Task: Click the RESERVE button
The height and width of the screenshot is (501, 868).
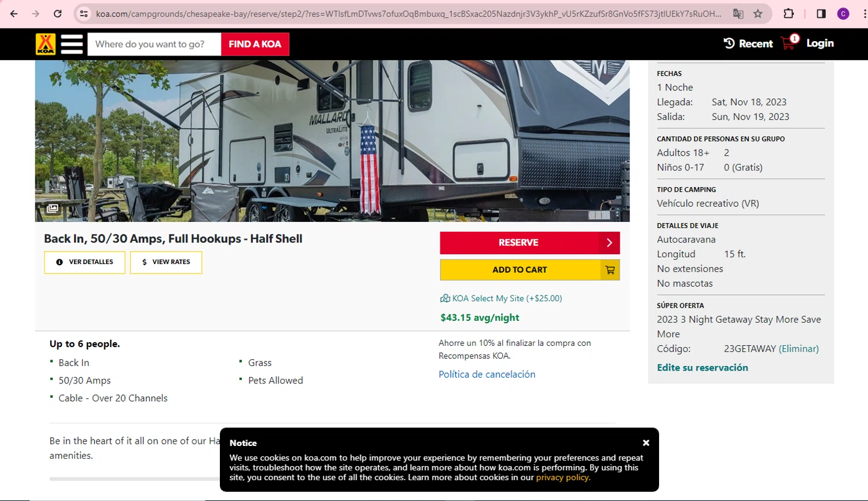Action: click(x=529, y=243)
